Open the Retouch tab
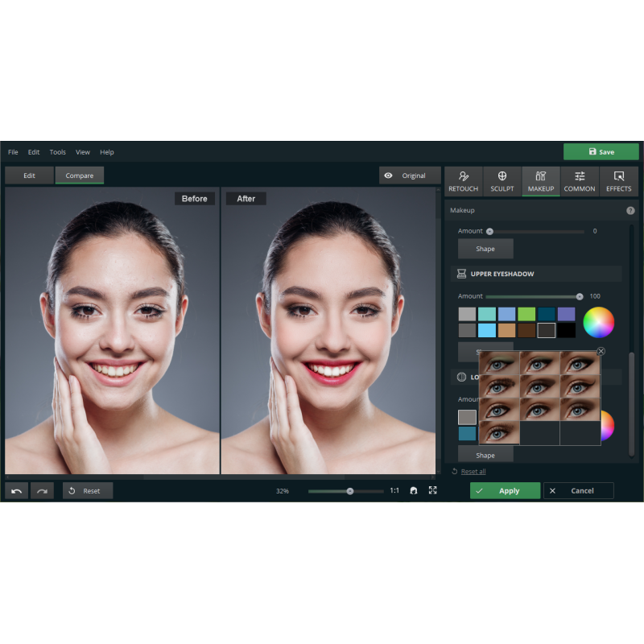Screen dimensions: 644x644 [463, 181]
